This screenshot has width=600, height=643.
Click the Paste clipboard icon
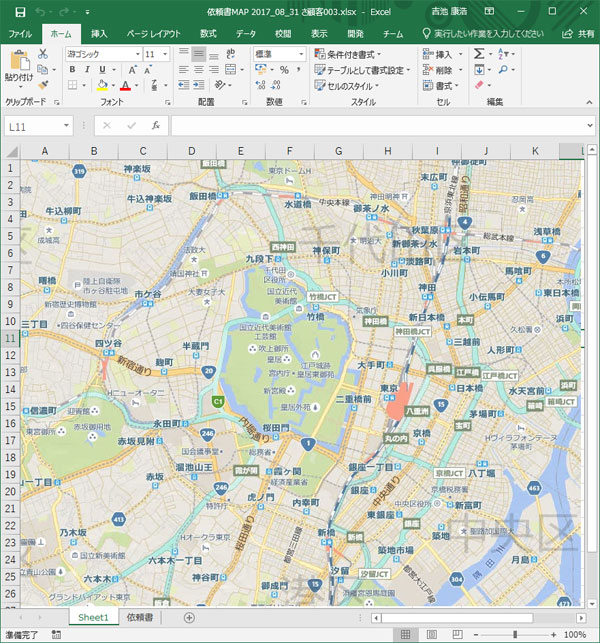coord(19,60)
